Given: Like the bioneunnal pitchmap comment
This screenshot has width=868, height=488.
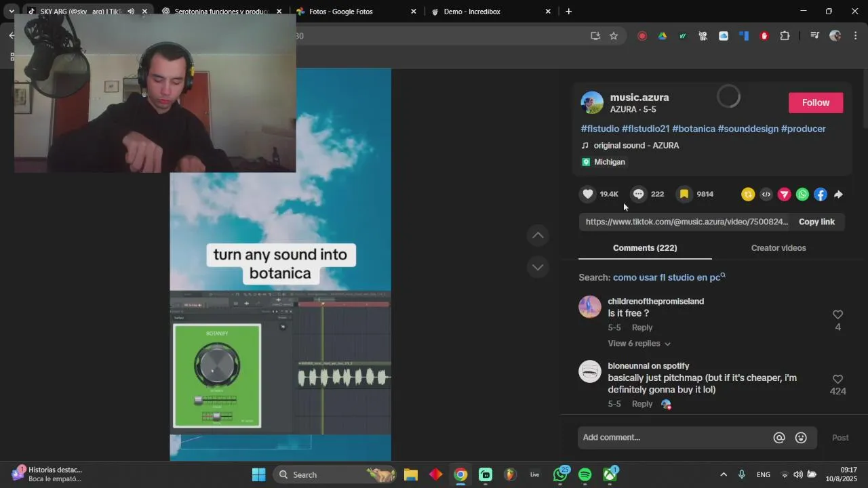Looking at the screenshot, I should [x=837, y=379].
